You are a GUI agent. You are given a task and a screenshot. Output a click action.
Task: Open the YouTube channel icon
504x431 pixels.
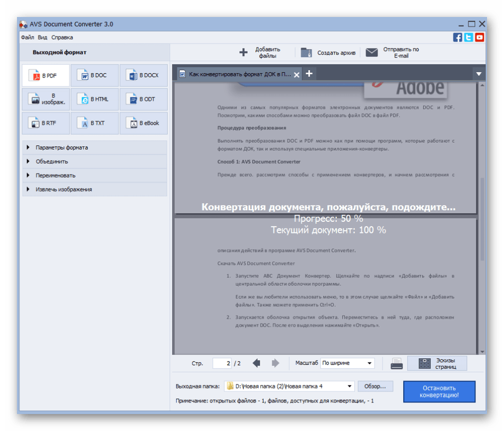[x=479, y=37]
